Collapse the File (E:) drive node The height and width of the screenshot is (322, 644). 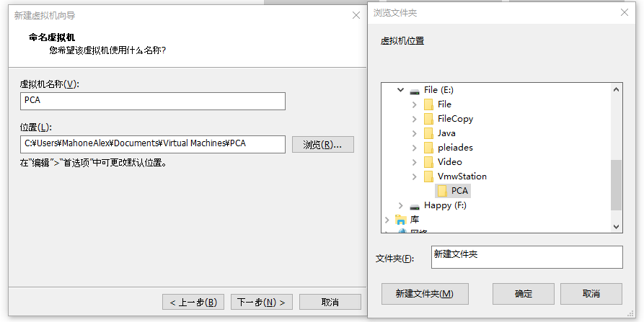pos(400,90)
